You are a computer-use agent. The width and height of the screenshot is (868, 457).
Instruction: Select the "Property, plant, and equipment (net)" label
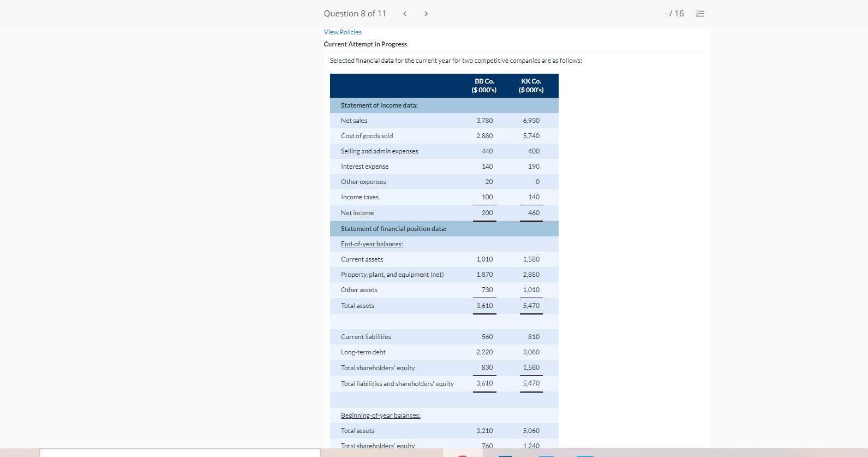[392, 275]
